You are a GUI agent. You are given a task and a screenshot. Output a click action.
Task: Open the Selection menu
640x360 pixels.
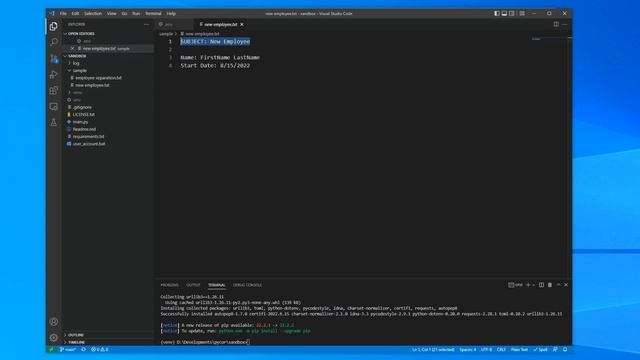(93, 13)
